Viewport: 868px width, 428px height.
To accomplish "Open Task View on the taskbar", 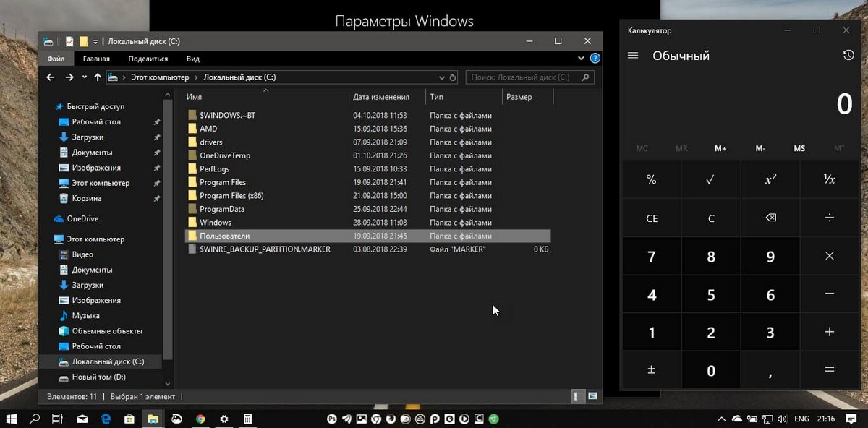I will [57, 419].
